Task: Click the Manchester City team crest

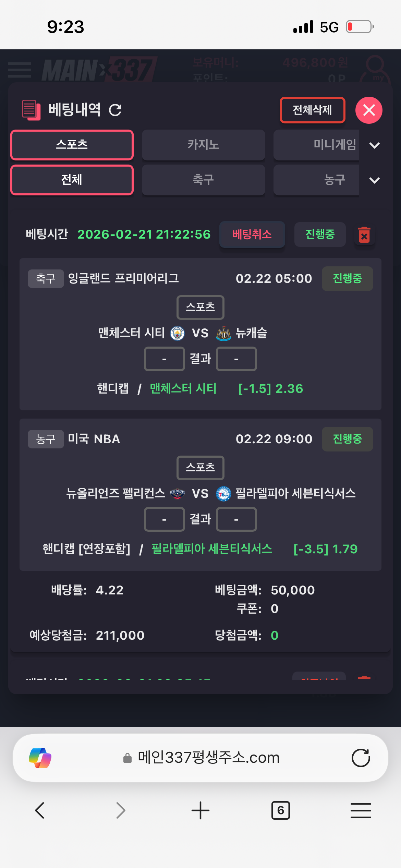Action: (178, 333)
